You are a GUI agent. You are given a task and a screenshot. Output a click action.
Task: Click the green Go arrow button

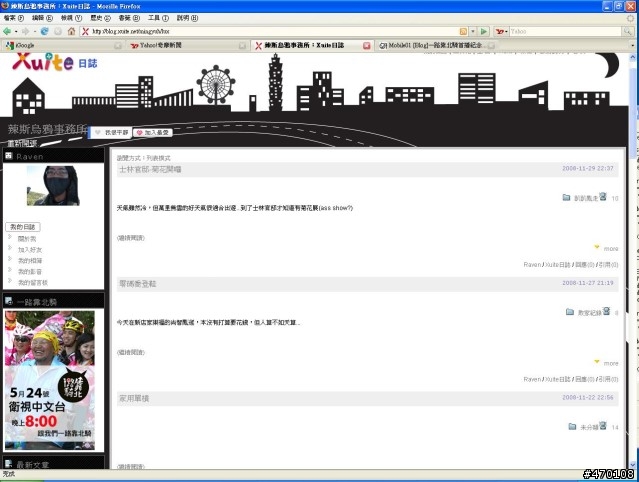pyautogui.click(x=484, y=31)
